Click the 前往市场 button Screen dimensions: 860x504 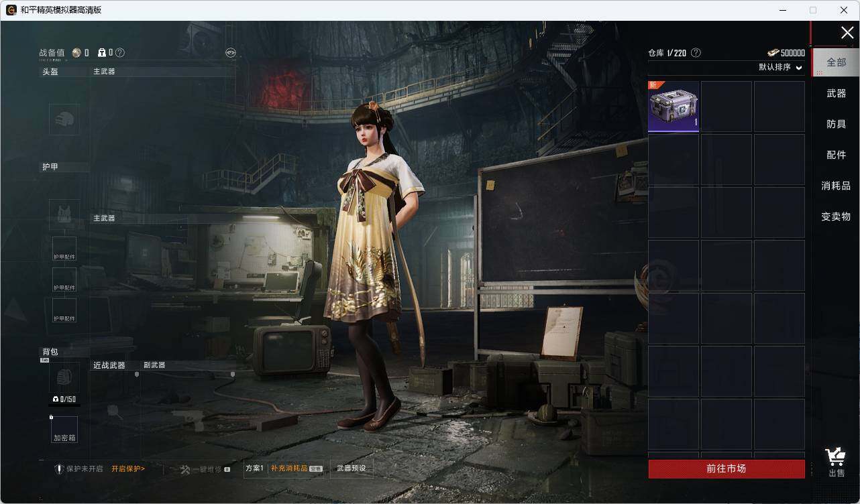(727, 468)
